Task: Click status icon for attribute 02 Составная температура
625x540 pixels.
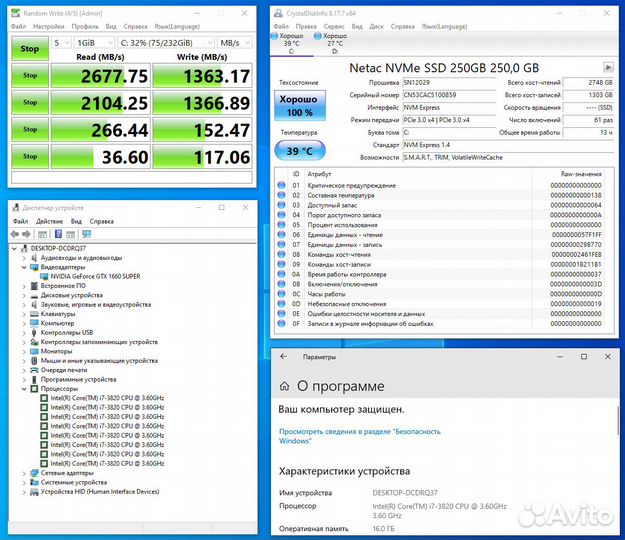Action: [281, 195]
